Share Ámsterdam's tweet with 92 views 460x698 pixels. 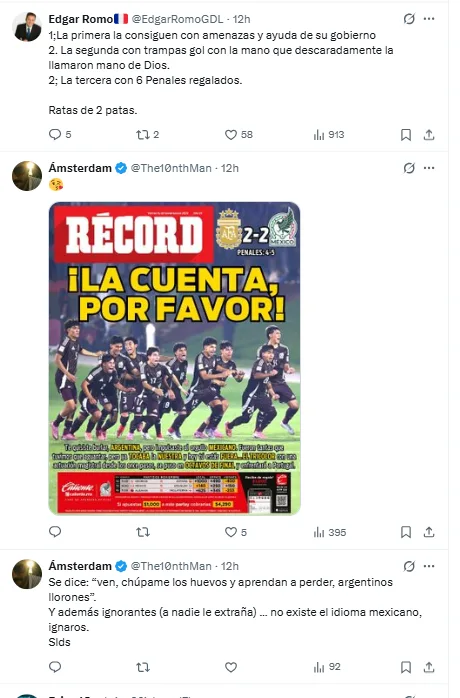tap(429, 667)
